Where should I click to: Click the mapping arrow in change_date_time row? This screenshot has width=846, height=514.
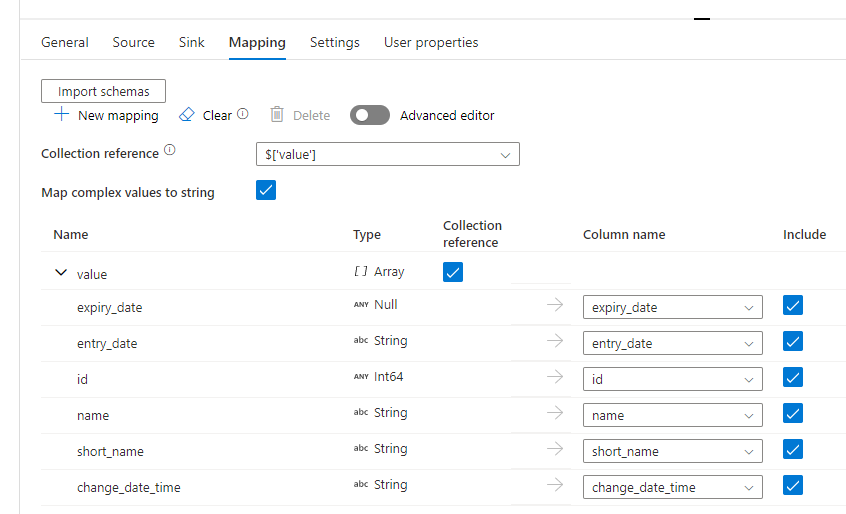click(555, 486)
